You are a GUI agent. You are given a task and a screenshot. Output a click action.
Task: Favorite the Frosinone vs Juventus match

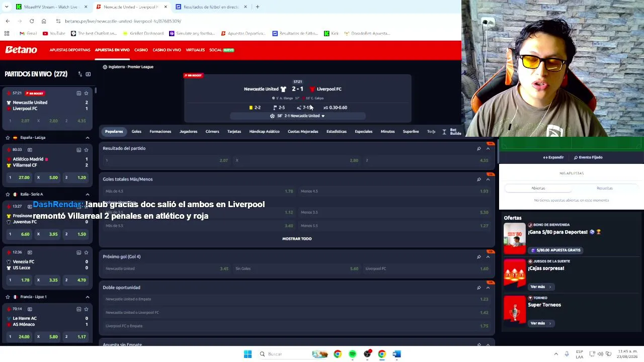[x=86, y=206]
